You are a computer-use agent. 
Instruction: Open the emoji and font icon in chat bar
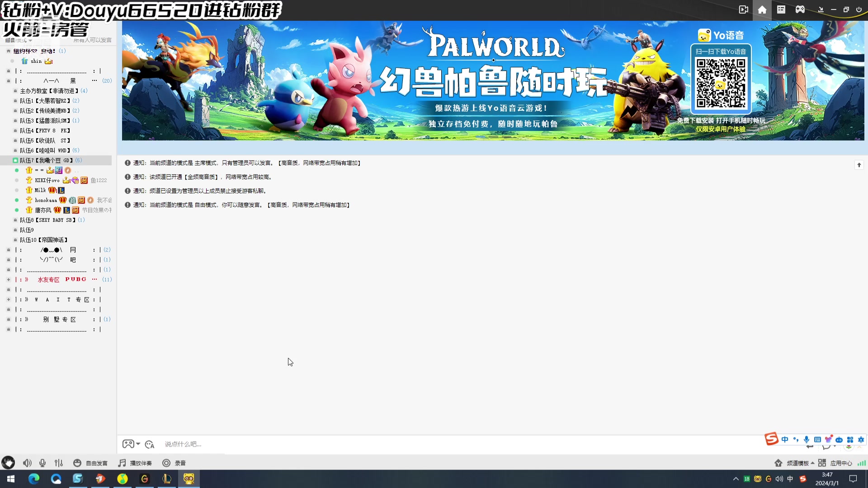pos(150,444)
